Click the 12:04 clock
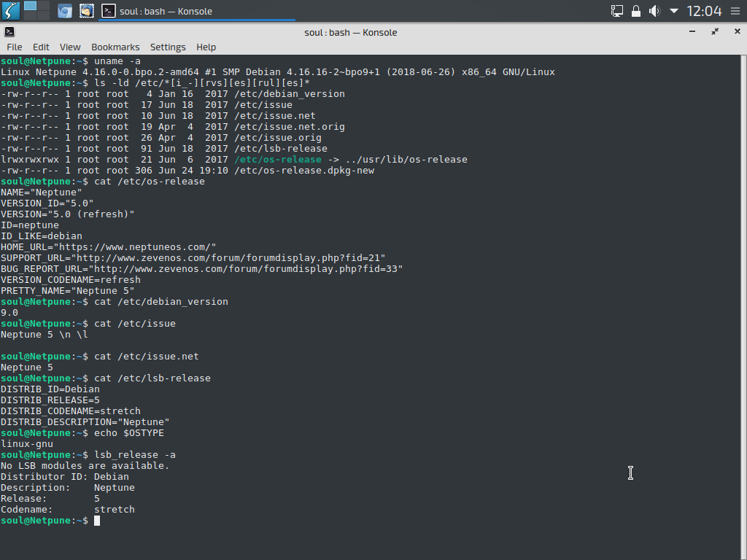 [x=704, y=11]
